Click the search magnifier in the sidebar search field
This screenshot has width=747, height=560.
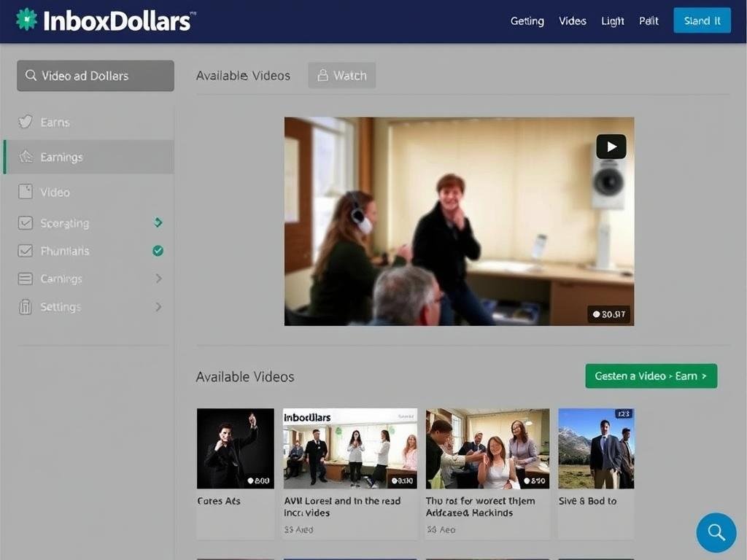pyautogui.click(x=30, y=75)
